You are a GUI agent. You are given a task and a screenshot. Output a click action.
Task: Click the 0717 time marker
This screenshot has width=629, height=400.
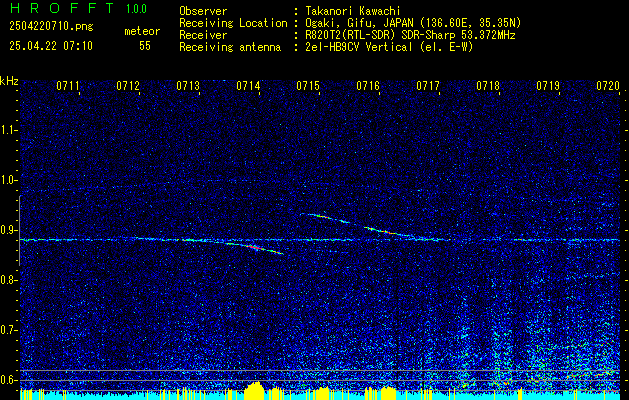click(428, 86)
